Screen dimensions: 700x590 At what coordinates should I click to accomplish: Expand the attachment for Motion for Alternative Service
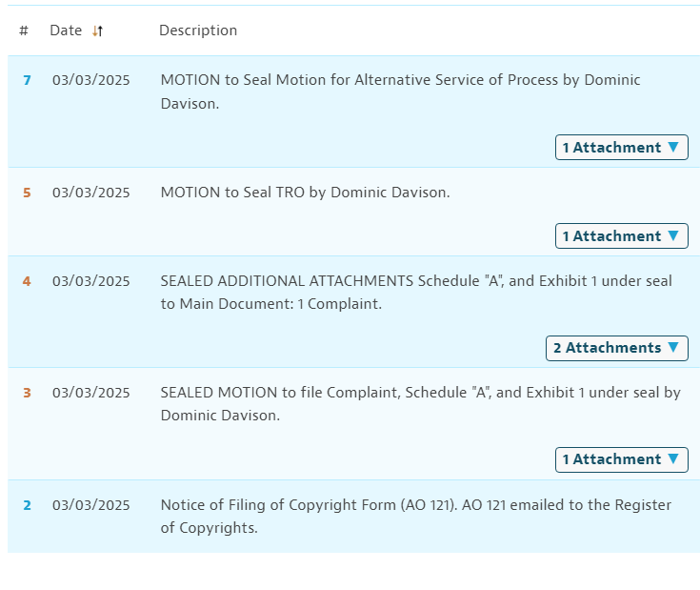[621, 148]
